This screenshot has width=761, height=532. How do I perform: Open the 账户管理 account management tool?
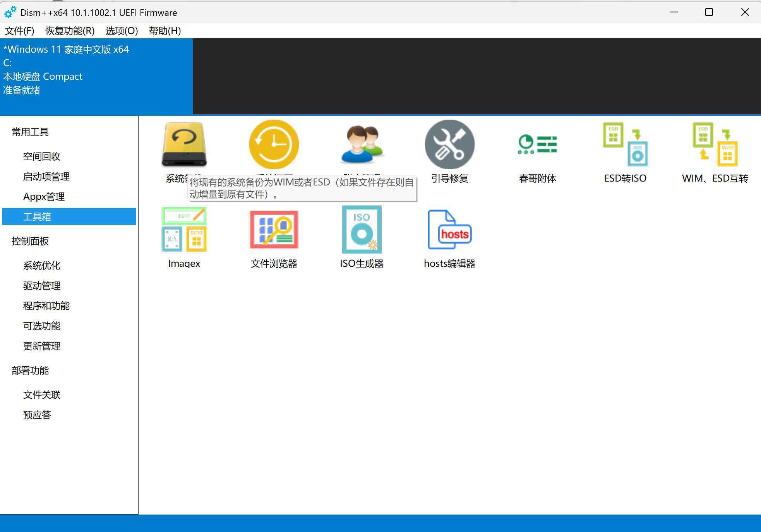coord(362,144)
